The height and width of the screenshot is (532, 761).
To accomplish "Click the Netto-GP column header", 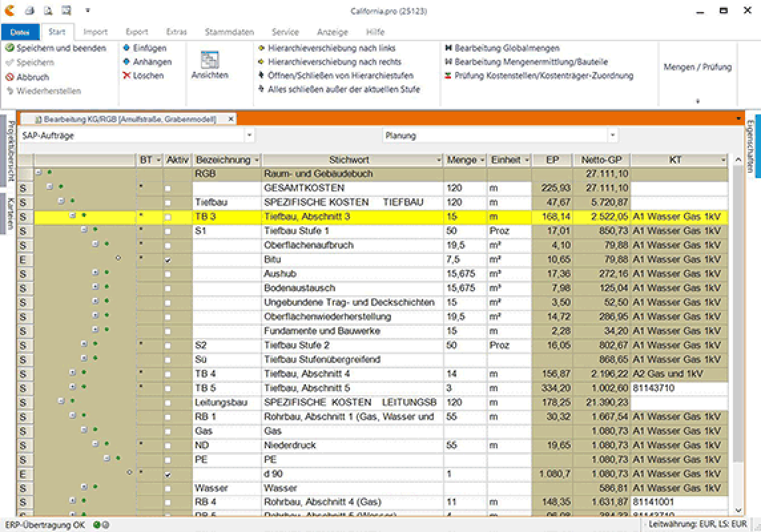I will [601, 160].
